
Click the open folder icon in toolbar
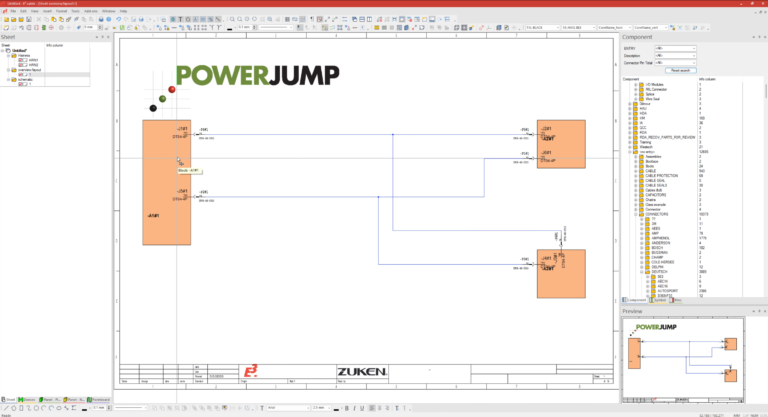(x=14, y=19)
